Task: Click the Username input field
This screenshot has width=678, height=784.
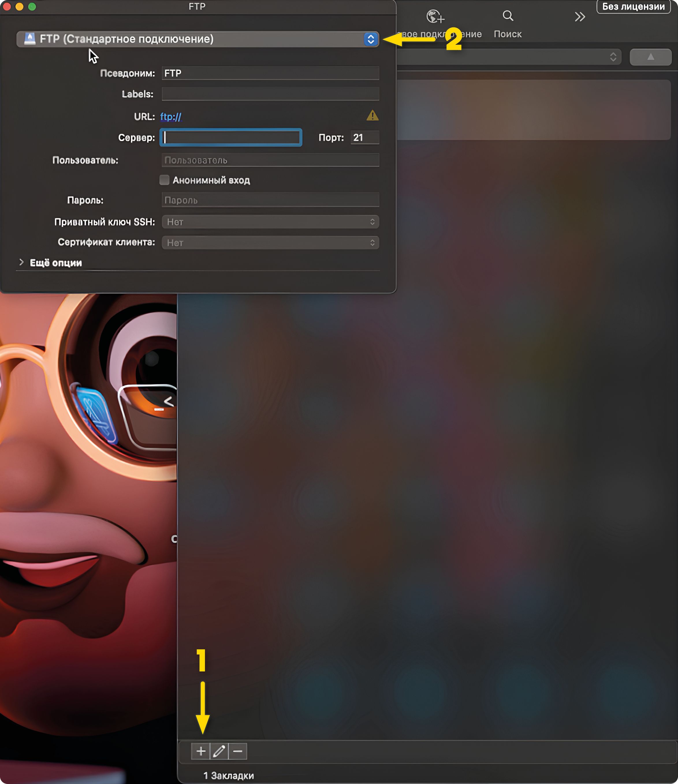Action: pos(270,160)
